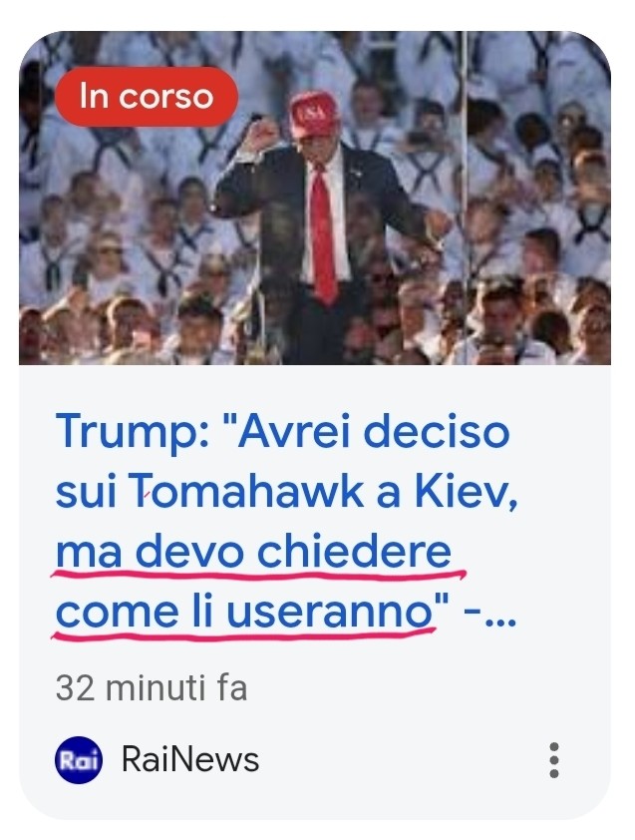Click the pink underline beneath "ma devo chiedere"

click(x=258, y=576)
